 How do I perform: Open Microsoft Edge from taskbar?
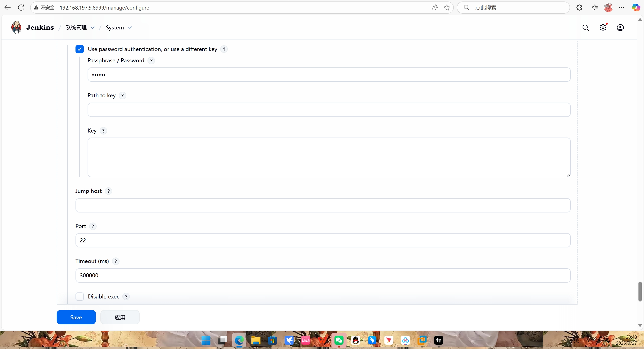point(239,340)
